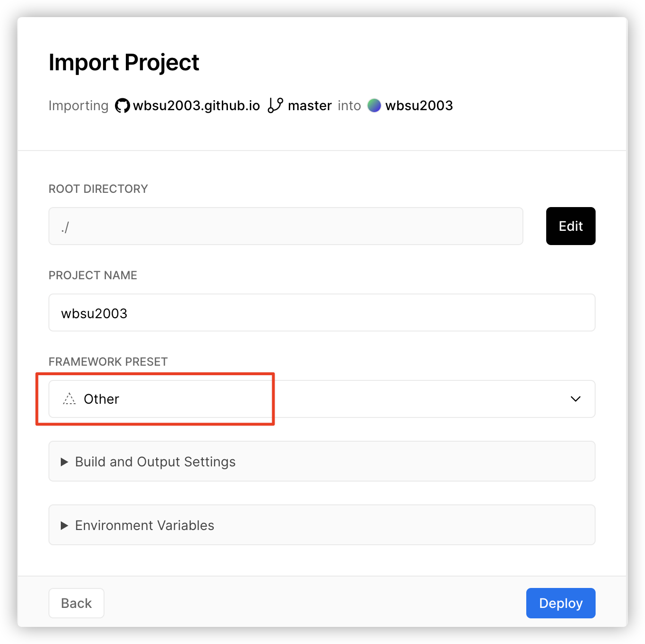
Task: Click the Import Project heading
Action: point(124,63)
